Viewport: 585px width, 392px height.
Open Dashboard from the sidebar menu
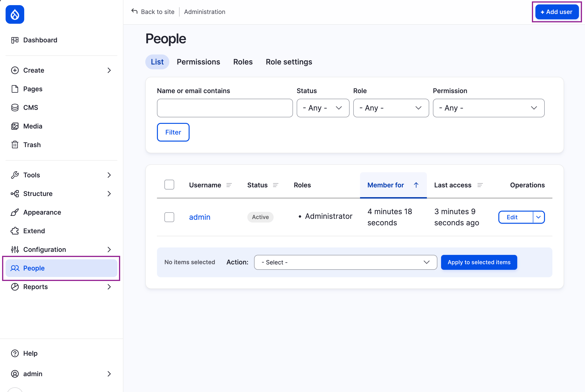[x=61, y=40]
